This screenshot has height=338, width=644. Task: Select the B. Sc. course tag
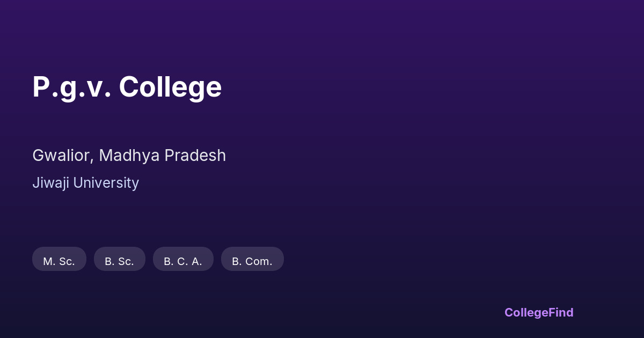click(119, 261)
